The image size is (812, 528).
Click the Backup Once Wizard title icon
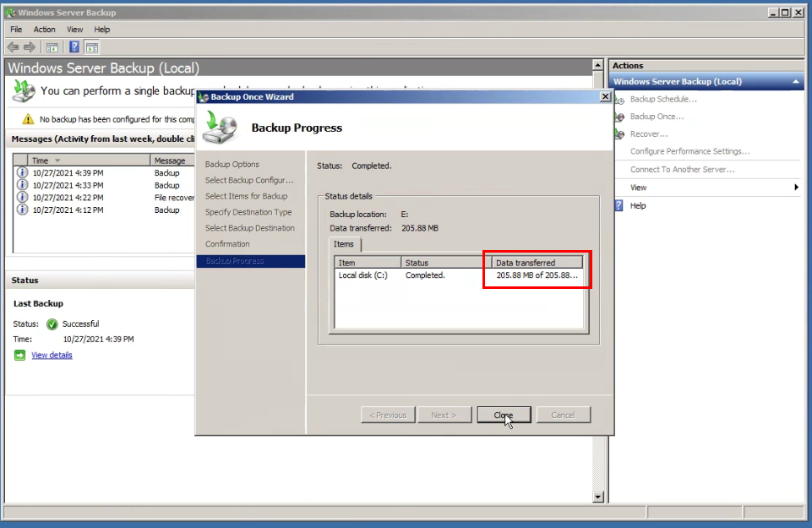[204, 97]
